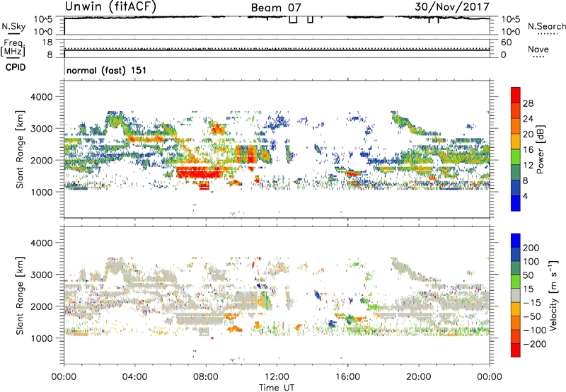The width and height of the screenshot is (566, 392).
Task: Click the '50' label on Velocity colorbar
Action: click(528, 275)
